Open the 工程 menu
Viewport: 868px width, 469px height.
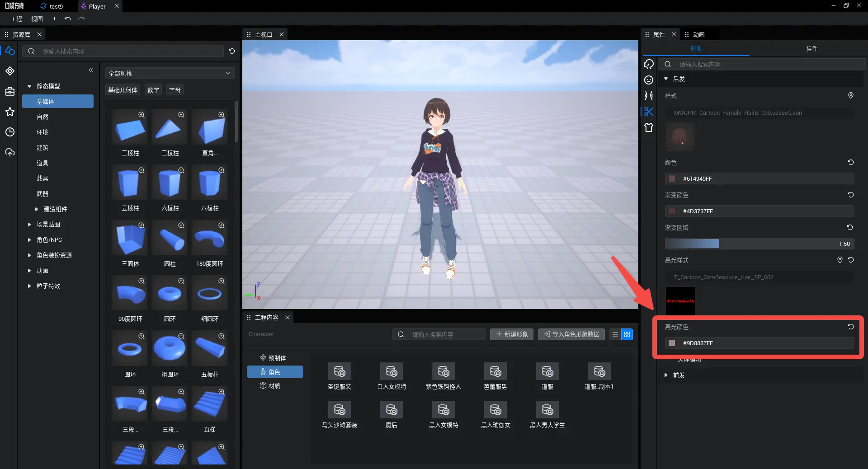pyautogui.click(x=16, y=19)
